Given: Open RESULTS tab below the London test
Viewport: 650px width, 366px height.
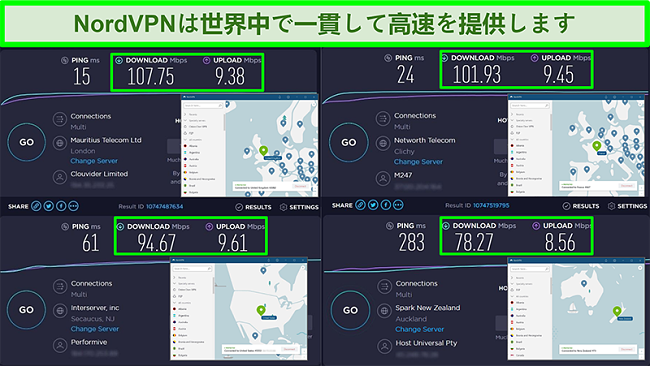Looking at the screenshot, I should pos(253,207).
